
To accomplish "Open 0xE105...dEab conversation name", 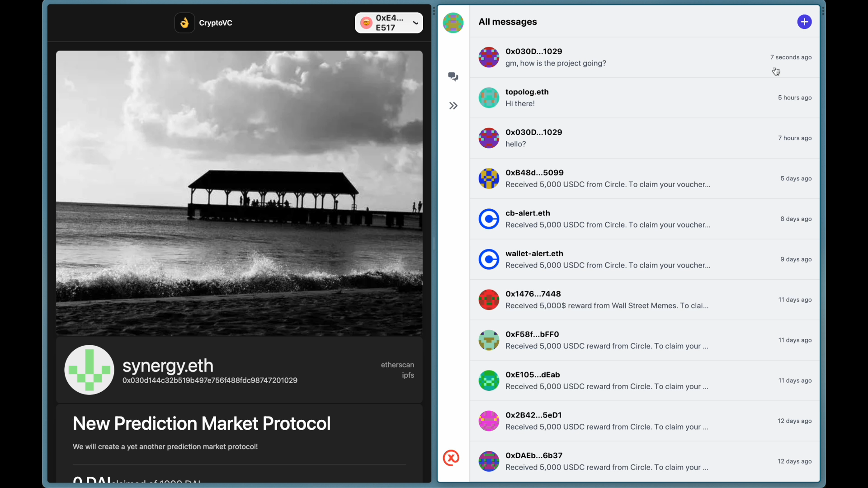I will (x=533, y=375).
